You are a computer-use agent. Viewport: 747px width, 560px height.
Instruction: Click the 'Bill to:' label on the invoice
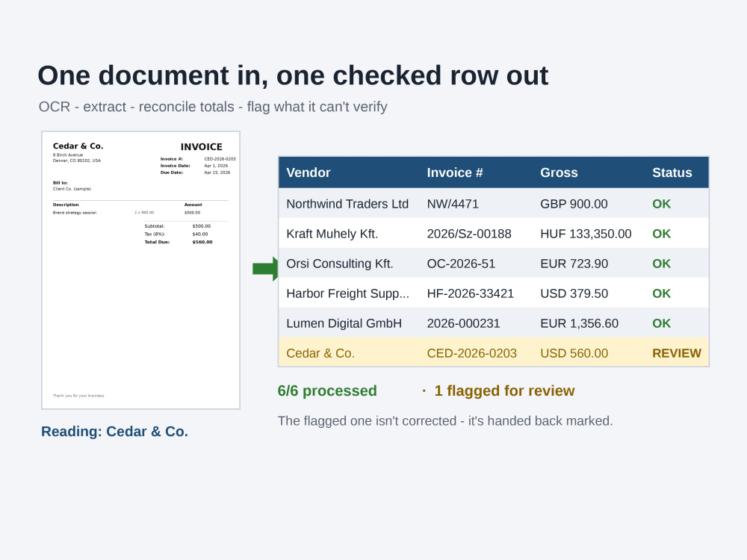[60, 182]
